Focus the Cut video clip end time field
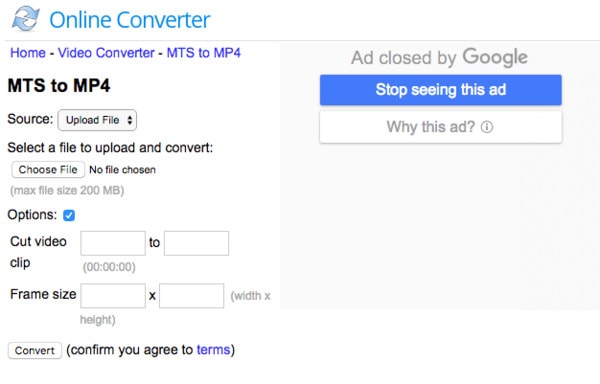Viewport: 600px width, 384px height. [196, 243]
